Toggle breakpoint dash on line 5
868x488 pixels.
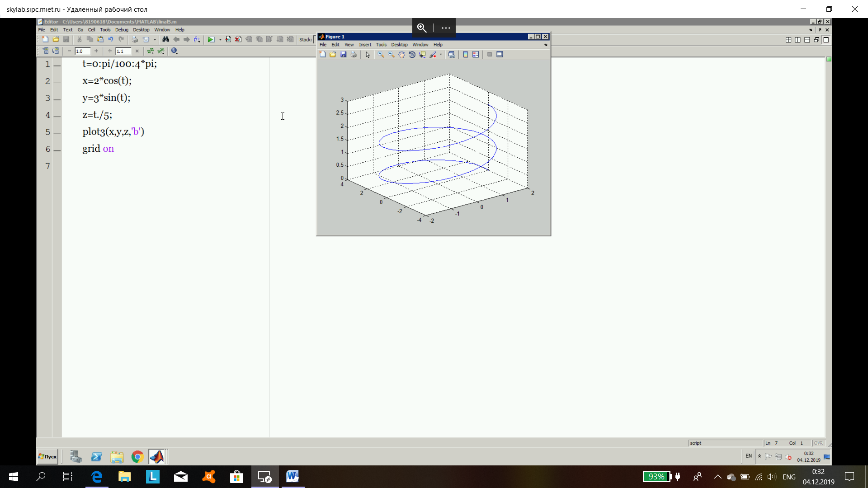tap(57, 133)
